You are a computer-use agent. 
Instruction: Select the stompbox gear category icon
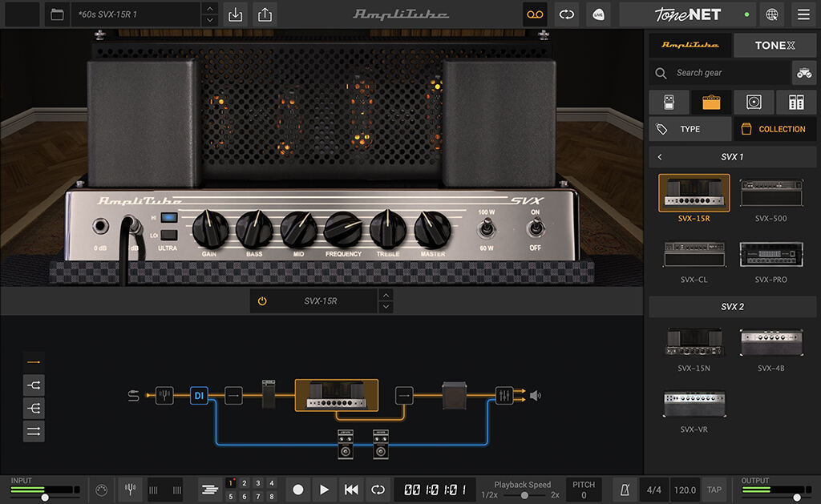point(669,102)
